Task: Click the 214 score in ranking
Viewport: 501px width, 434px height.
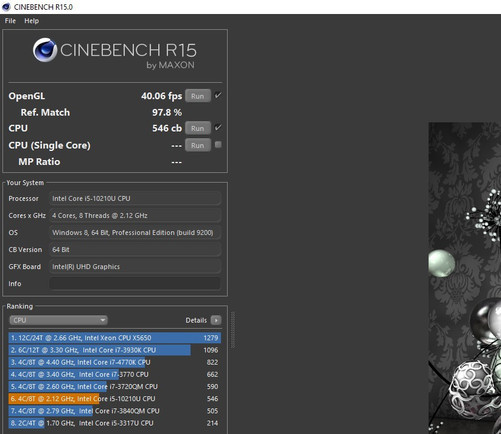Action: click(x=212, y=423)
